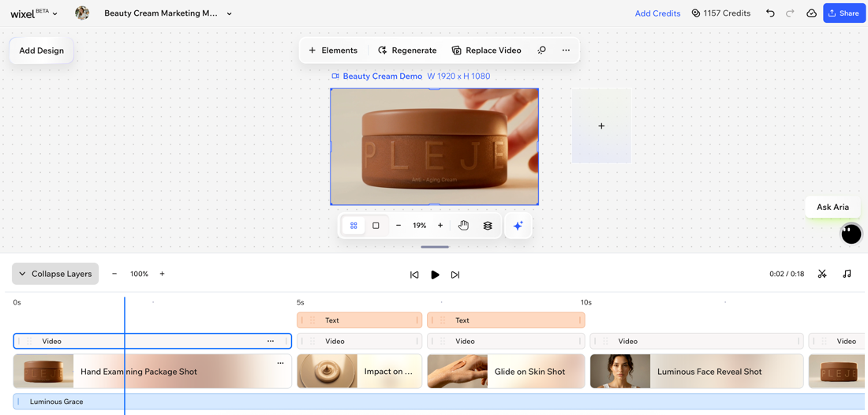
Task: Click the split scissors tool
Action: pos(822,274)
